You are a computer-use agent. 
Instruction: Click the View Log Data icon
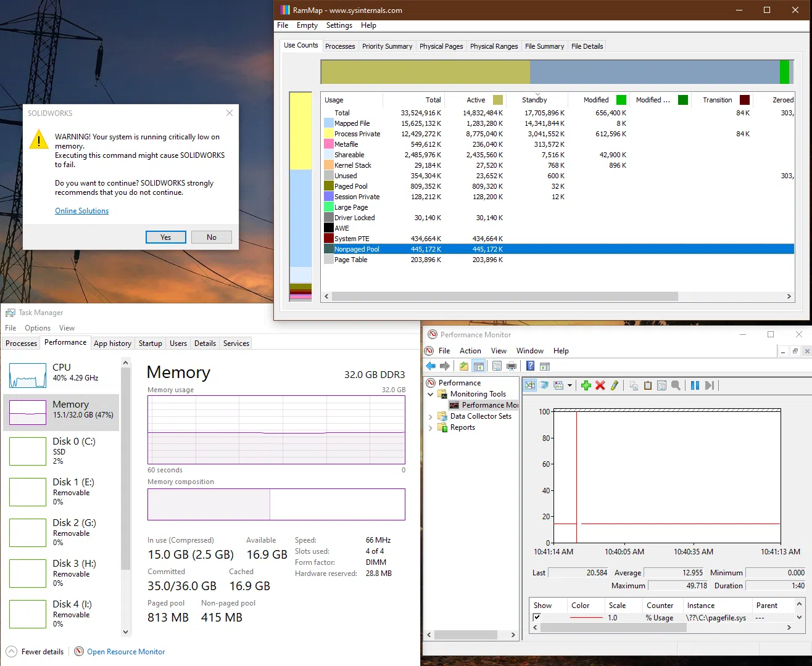pyautogui.click(x=544, y=385)
